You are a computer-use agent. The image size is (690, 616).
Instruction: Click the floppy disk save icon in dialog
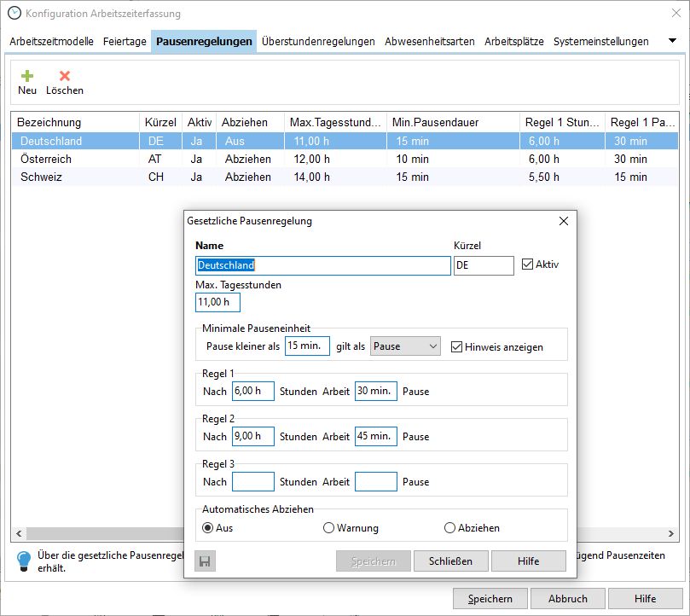point(205,561)
